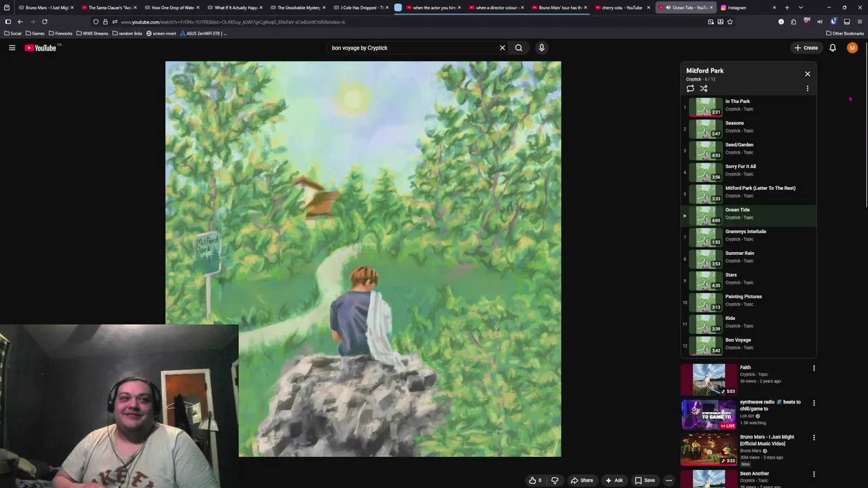Toggle shuffle playlist
Viewport: 868px width, 488px height.
[704, 89]
